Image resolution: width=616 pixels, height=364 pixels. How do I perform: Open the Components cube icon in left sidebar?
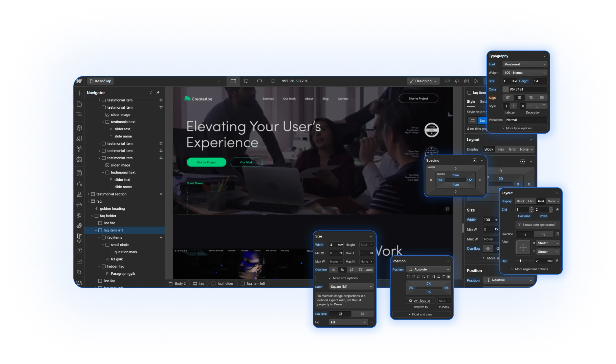tap(79, 128)
